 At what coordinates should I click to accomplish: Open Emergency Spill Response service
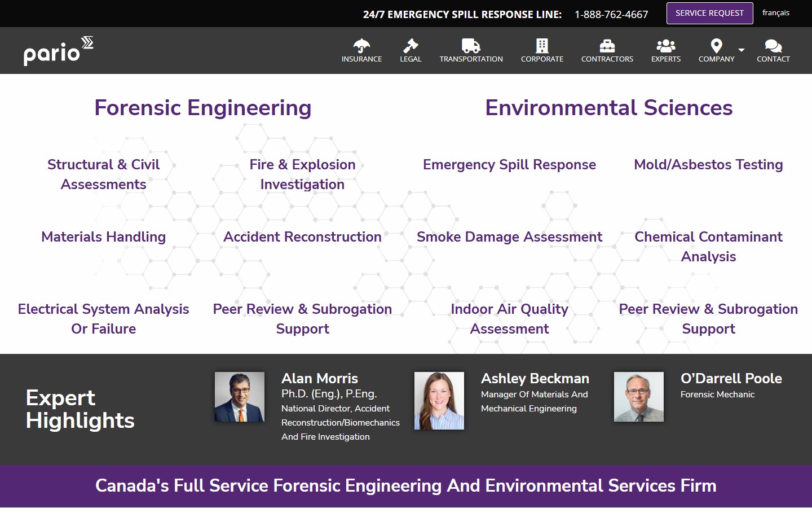[510, 165]
